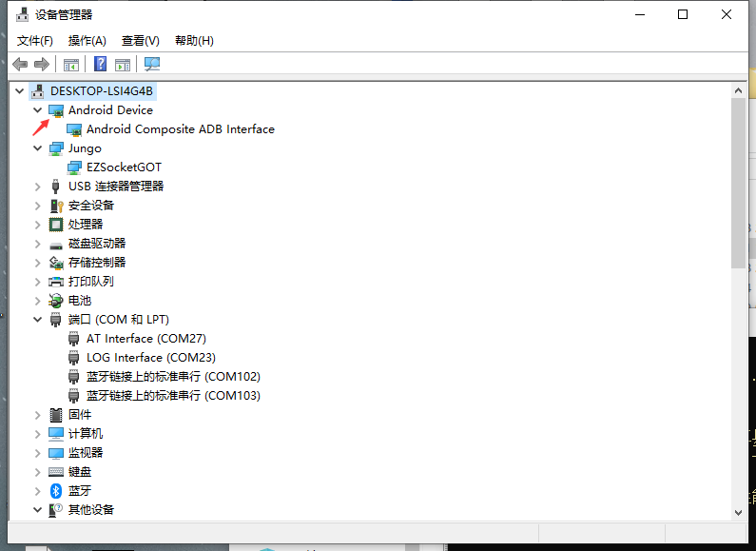The width and height of the screenshot is (756, 551).
Task: Click the show/hide console tree icon
Action: (70, 64)
